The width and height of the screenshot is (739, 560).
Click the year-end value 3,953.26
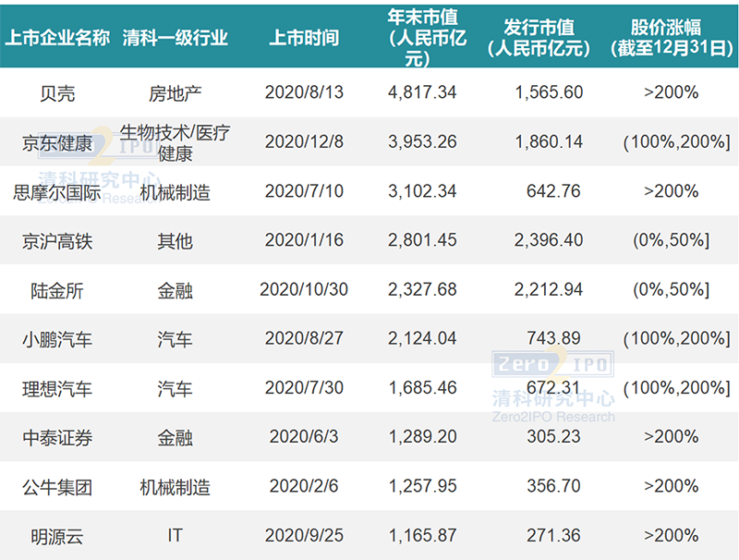click(x=422, y=142)
